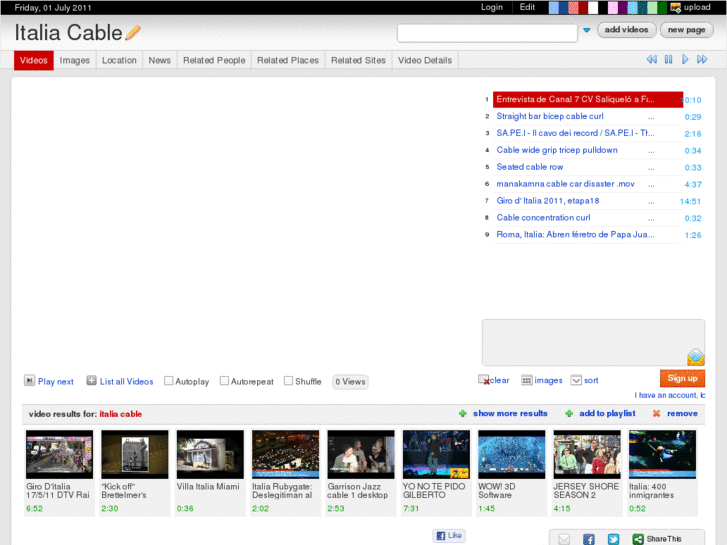Open options dots for Cable wide grip tricep pulldown

[x=651, y=152]
